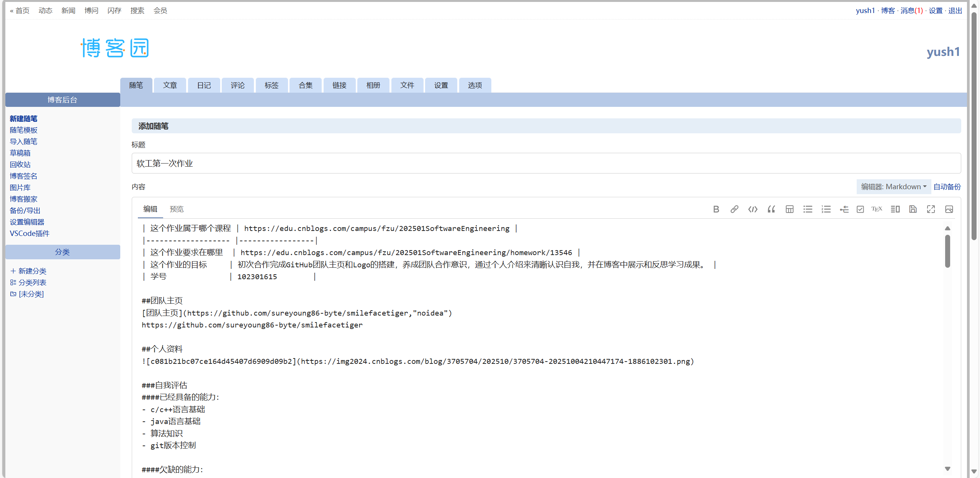The width and height of the screenshot is (980, 478).
Task: Insert a hyperlink using the link icon
Action: click(734, 209)
